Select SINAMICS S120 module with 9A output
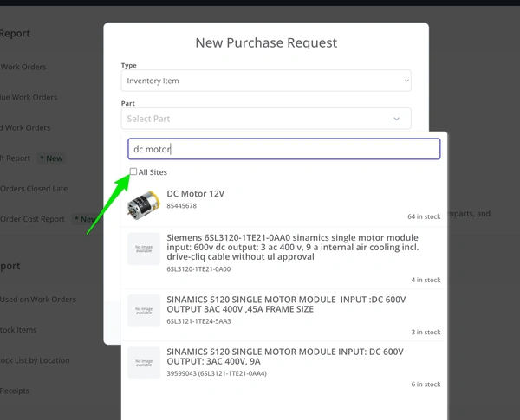This screenshot has height=420, width=520. (x=284, y=367)
